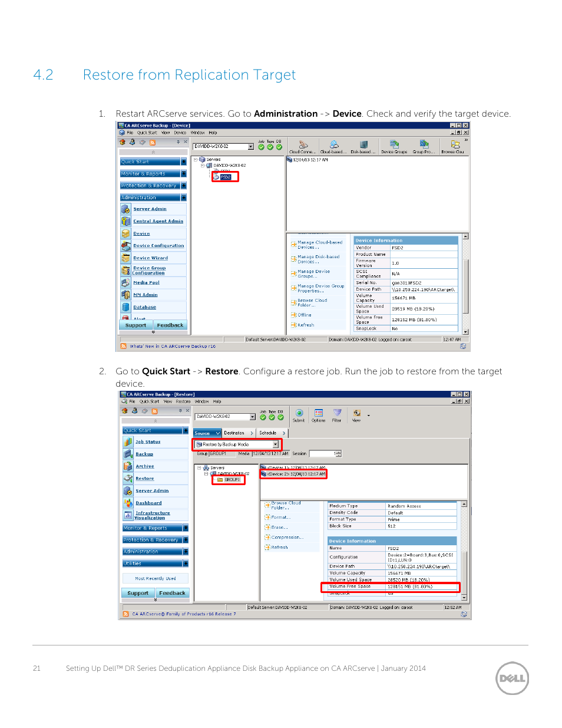Viewport: 562px width, 728px height.
Task: Click Manage Disk-based Devices link
Action: point(319,259)
